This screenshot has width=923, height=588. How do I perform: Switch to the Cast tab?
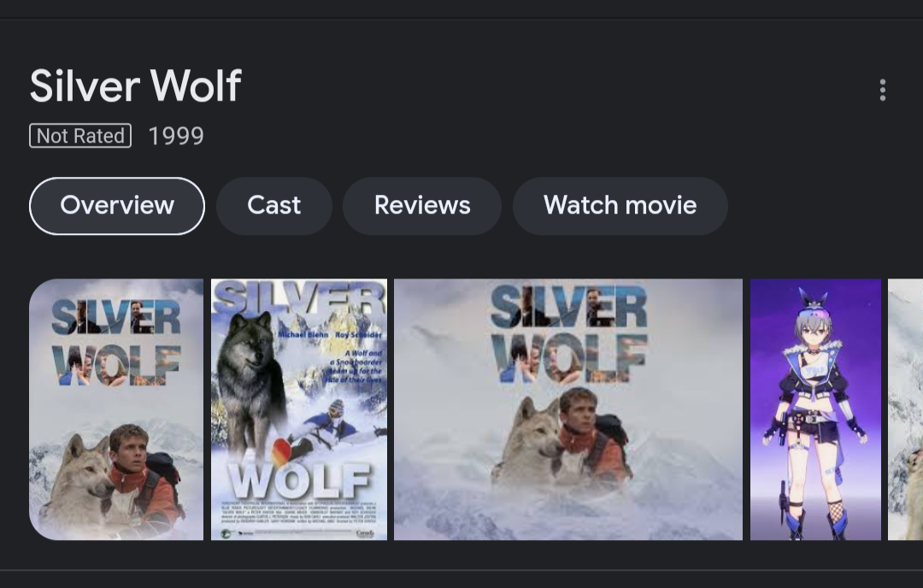pos(273,205)
